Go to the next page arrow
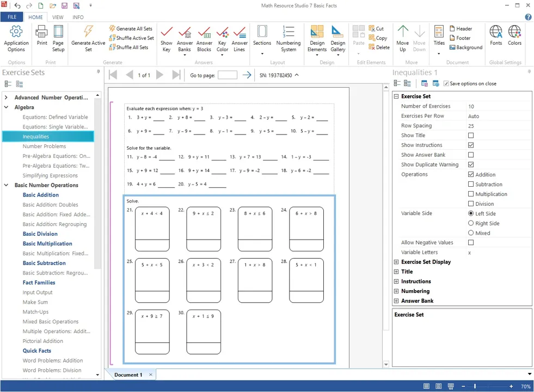 [159, 75]
